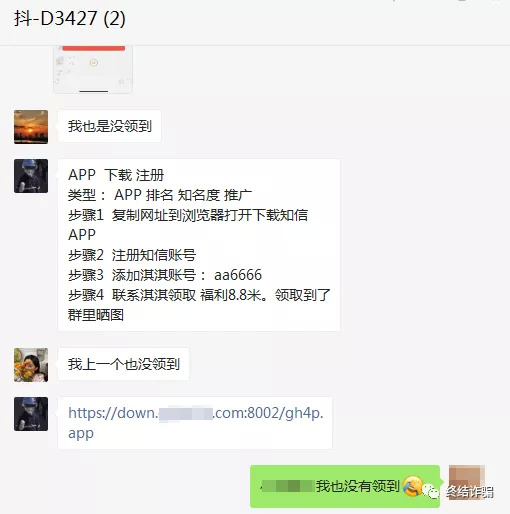Click the helmet avatar beside the download link
The image size is (510, 514).
click(31, 414)
